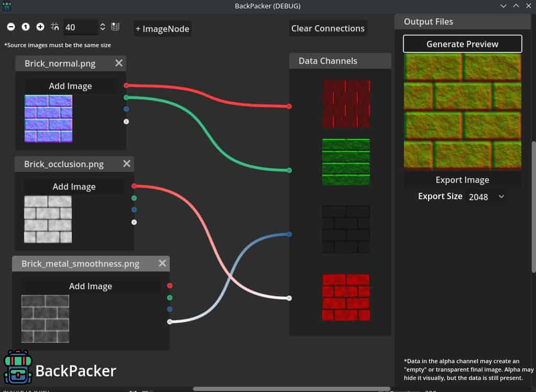Click the green output port of Brick_normal.png
The width and height of the screenshot is (536, 392).
126,97
